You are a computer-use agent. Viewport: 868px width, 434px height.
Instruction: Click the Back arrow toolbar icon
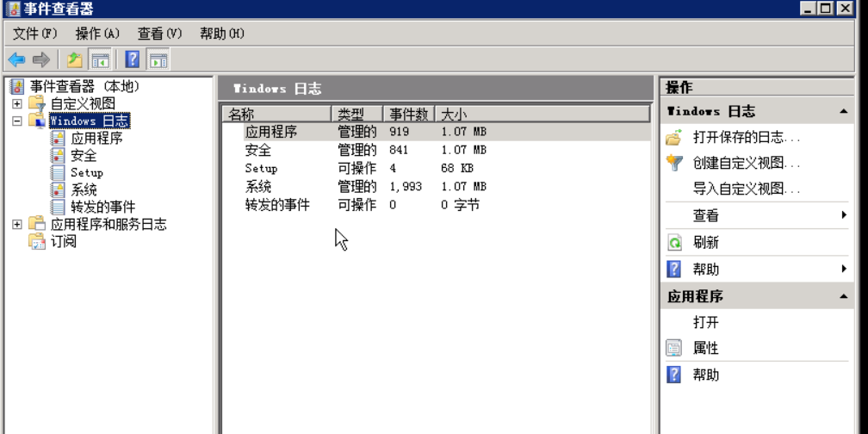(x=16, y=59)
